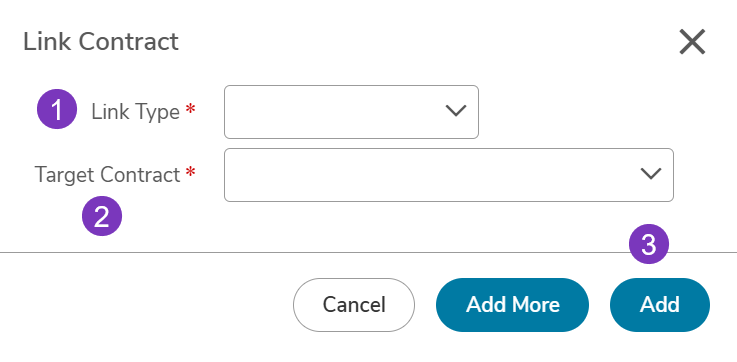Click the Add button

pos(659,305)
